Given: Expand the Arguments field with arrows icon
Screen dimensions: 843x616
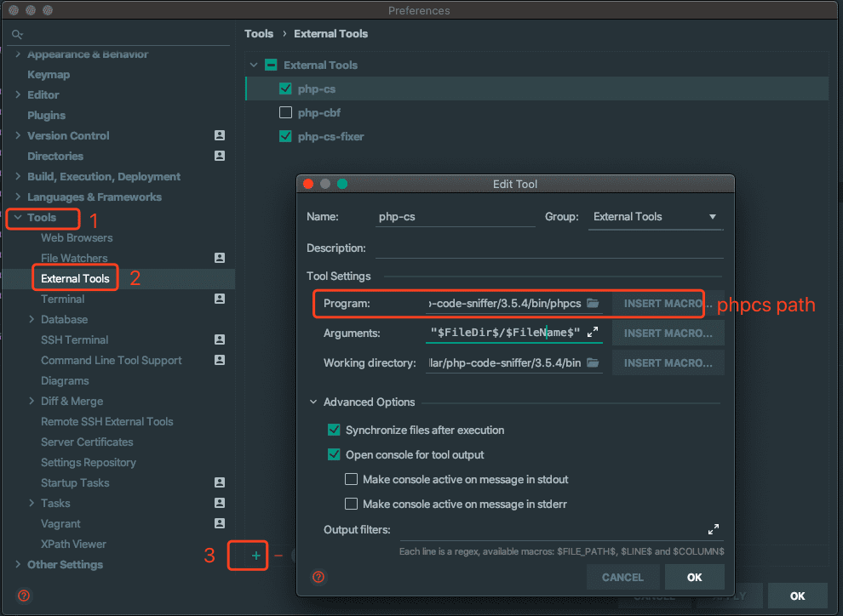Looking at the screenshot, I should [x=593, y=333].
